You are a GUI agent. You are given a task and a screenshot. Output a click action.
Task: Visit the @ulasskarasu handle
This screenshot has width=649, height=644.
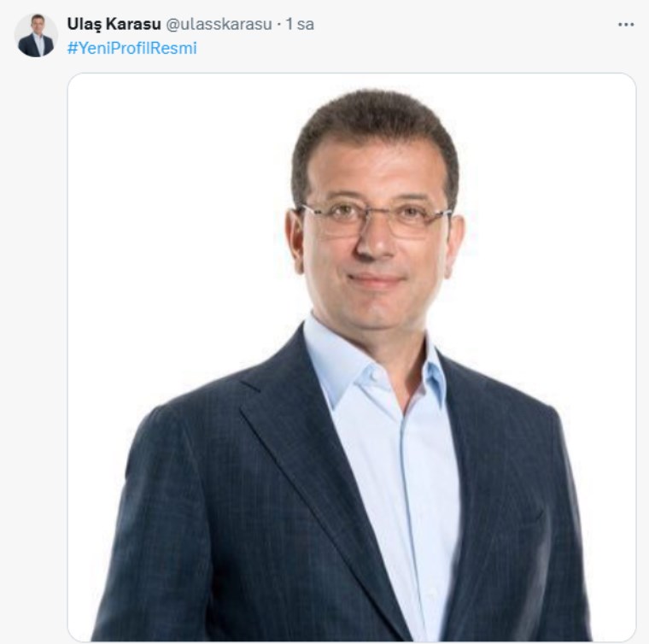coord(219,25)
